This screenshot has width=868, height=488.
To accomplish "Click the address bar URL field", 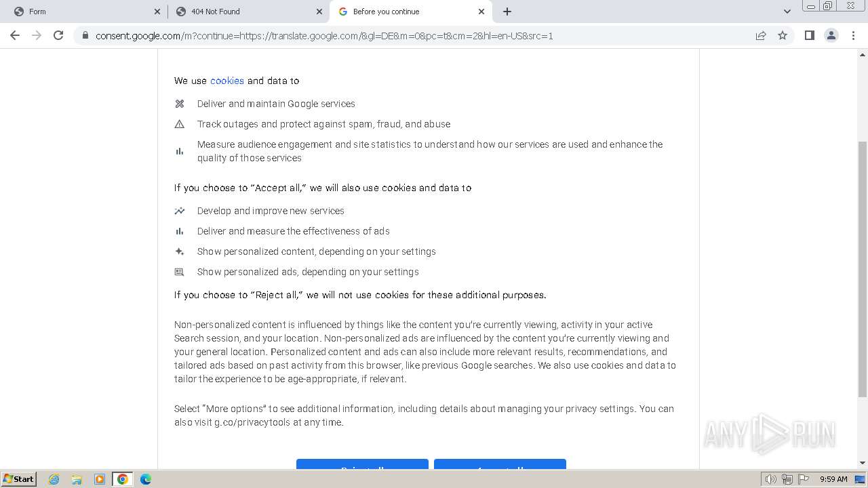I will [407, 36].
